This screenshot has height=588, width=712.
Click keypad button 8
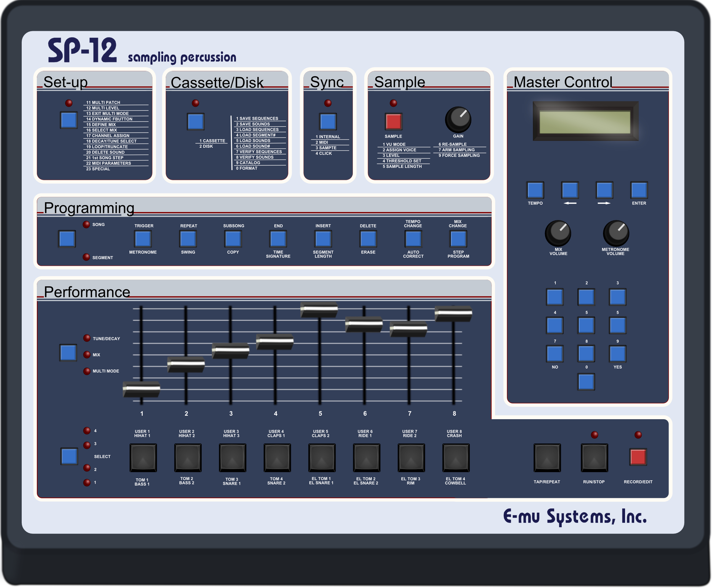tap(586, 354)
